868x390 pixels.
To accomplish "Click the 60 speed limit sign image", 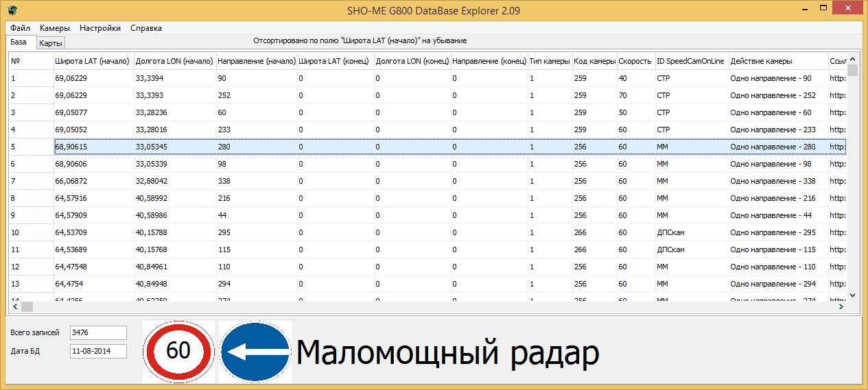I will (178, 352).
